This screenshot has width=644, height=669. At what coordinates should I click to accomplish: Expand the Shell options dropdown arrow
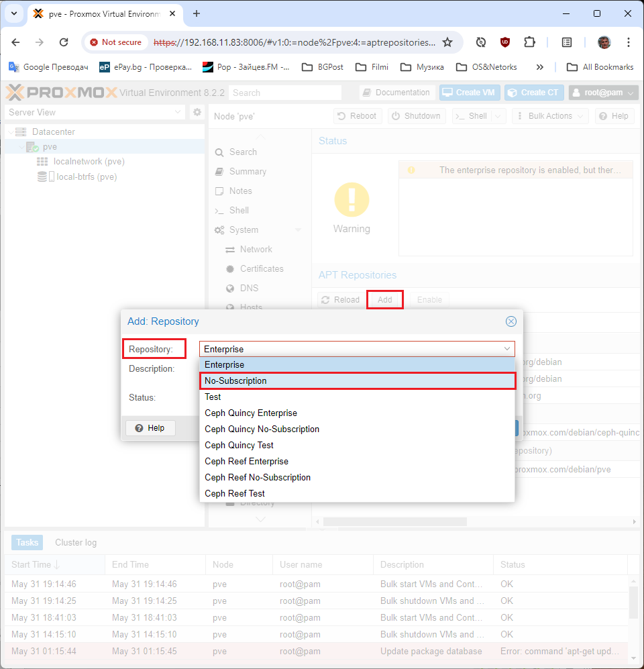pos(498,116)
